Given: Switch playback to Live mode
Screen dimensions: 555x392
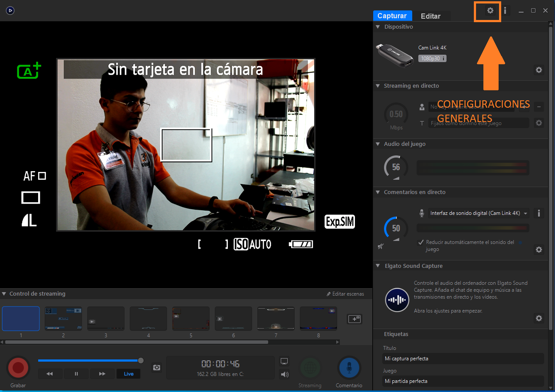Looking at the screenshot, I should coord(128,374).
